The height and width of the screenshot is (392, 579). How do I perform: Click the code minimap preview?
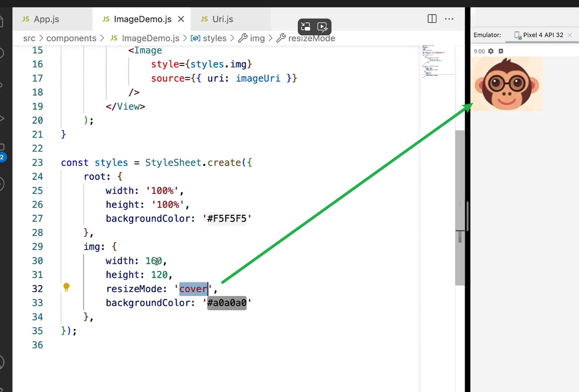coord(438,61)
